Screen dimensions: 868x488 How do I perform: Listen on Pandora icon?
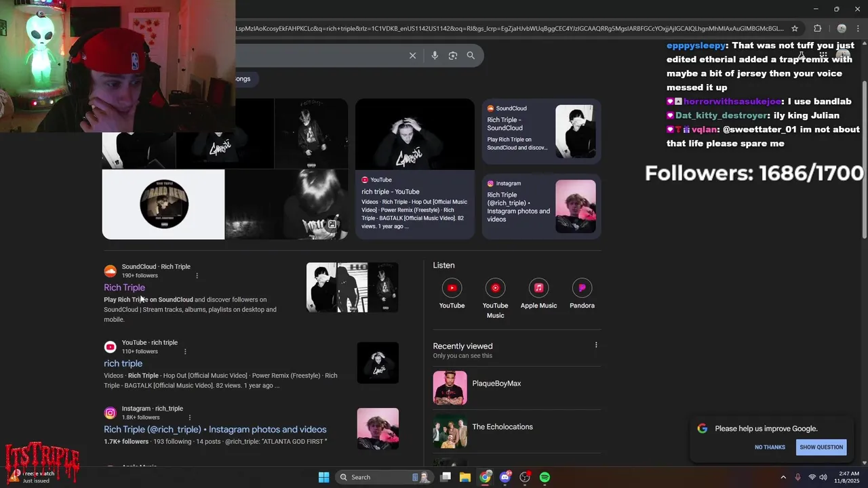582,288
